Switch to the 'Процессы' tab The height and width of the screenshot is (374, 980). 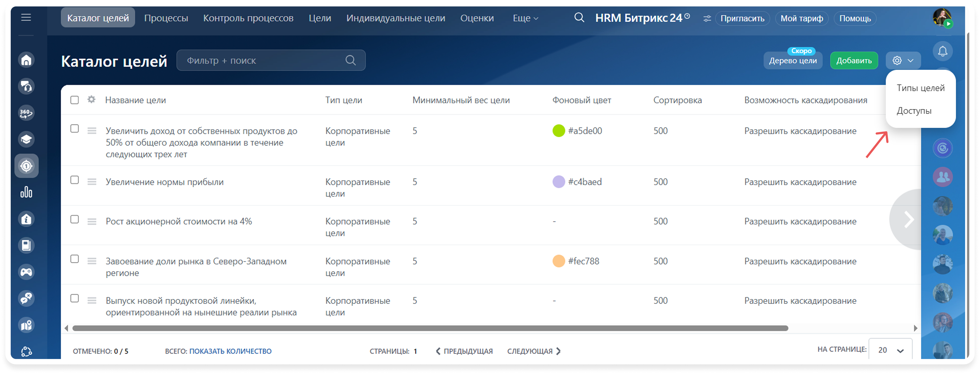(166, 18)
